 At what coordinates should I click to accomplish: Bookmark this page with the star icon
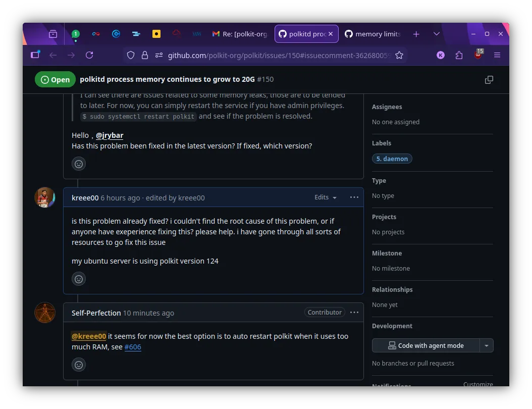click(x=399, y=55)
